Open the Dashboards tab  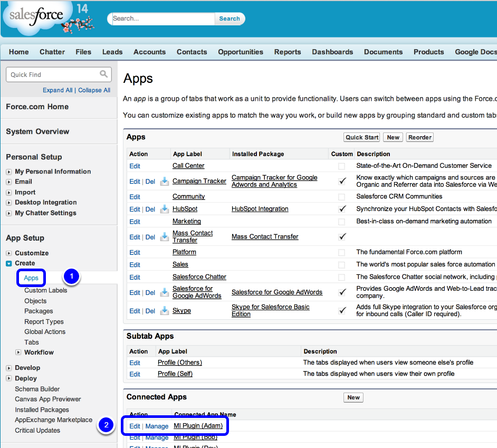coord(332,52)
